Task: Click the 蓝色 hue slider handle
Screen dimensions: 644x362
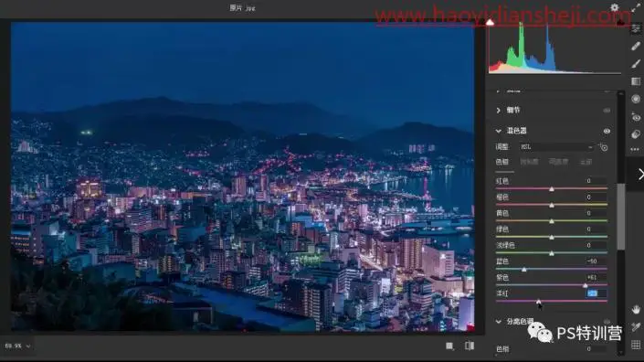Action: click(x=524, y=270)
